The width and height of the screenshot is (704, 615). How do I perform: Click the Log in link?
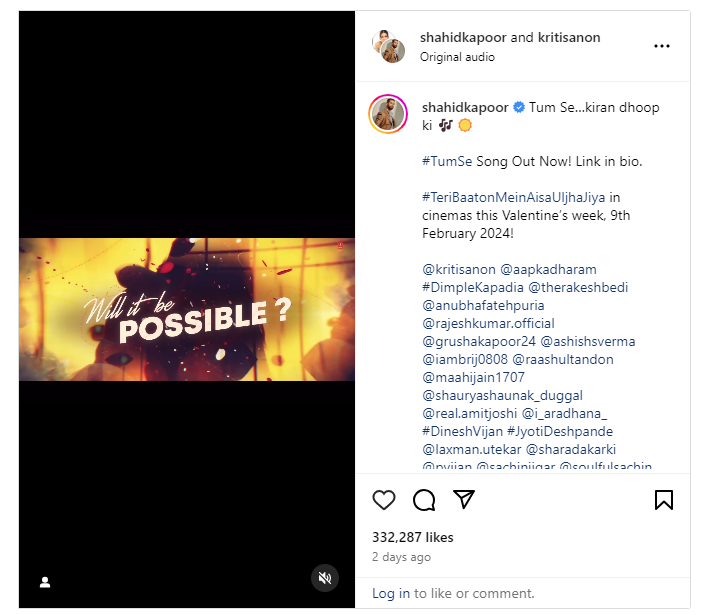pos(390,593)
